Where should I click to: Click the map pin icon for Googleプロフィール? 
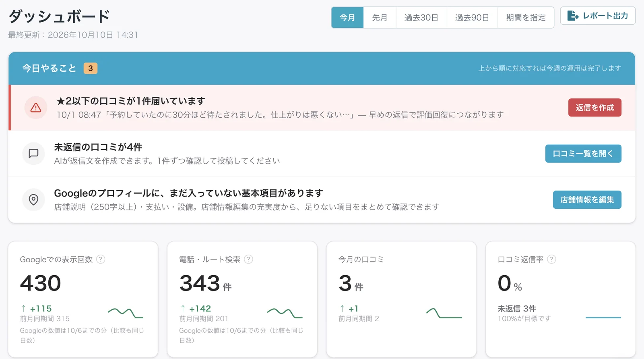tap(33, 199)
